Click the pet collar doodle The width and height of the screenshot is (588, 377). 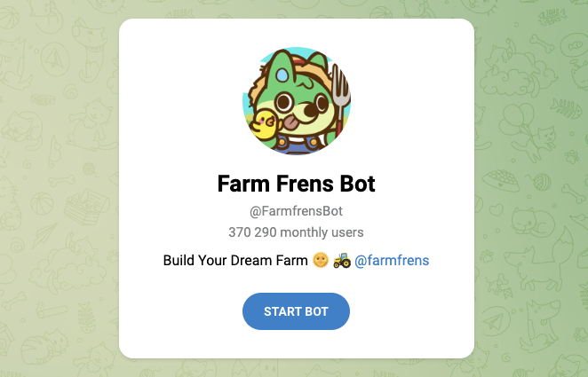point(43,99)
